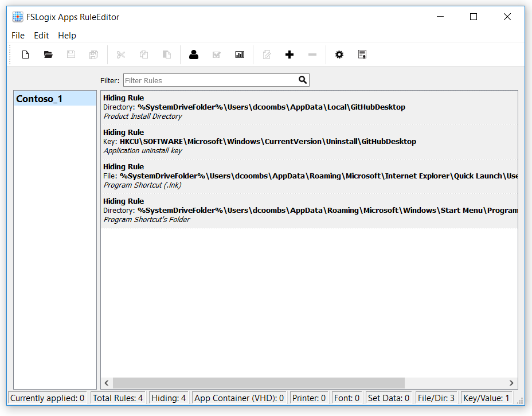The image size is (532, 416).
Task: Click the Cut scissors icon
Action: point(121,55)
